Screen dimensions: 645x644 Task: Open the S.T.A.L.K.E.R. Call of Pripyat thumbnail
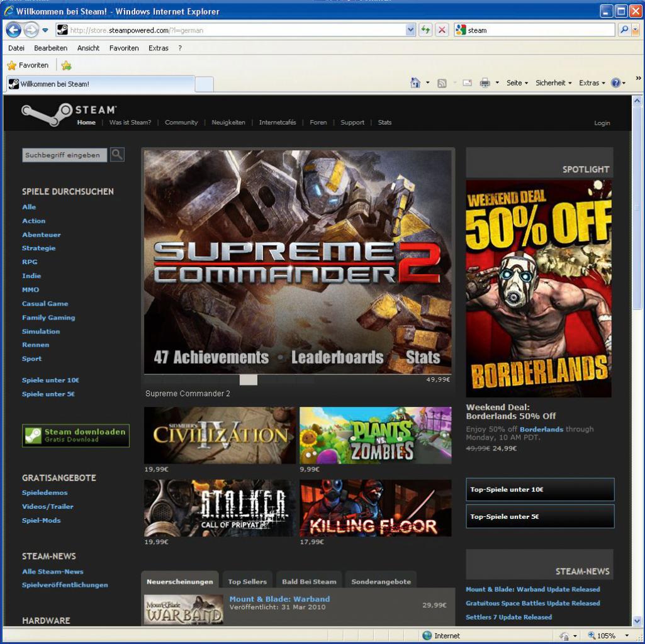pyautogui.click(x=220, y=508)
